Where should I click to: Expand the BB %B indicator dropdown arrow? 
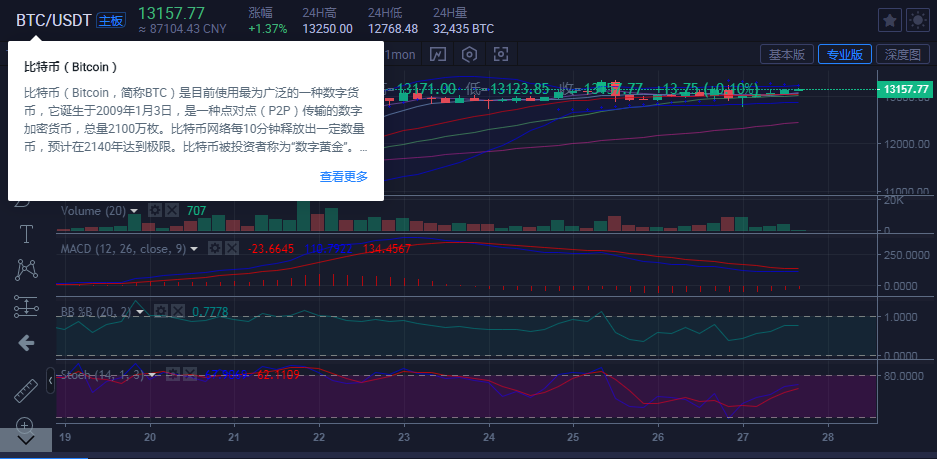140,311
